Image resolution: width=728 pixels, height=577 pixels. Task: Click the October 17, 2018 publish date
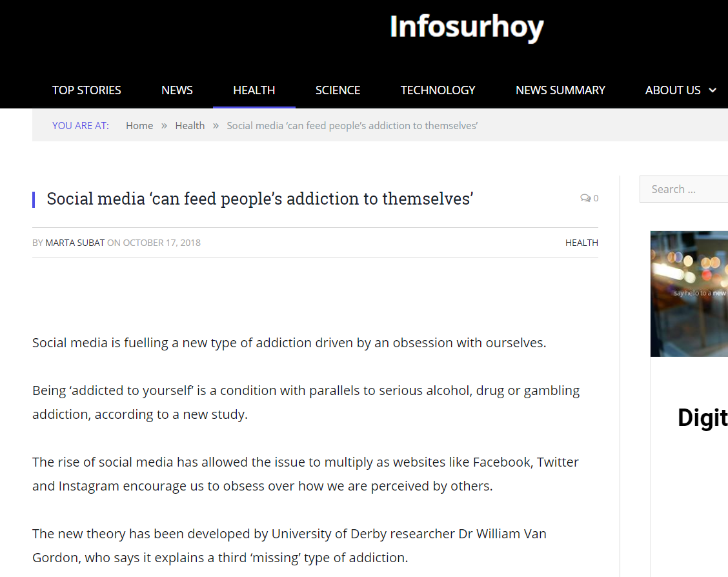click(161, 243)
